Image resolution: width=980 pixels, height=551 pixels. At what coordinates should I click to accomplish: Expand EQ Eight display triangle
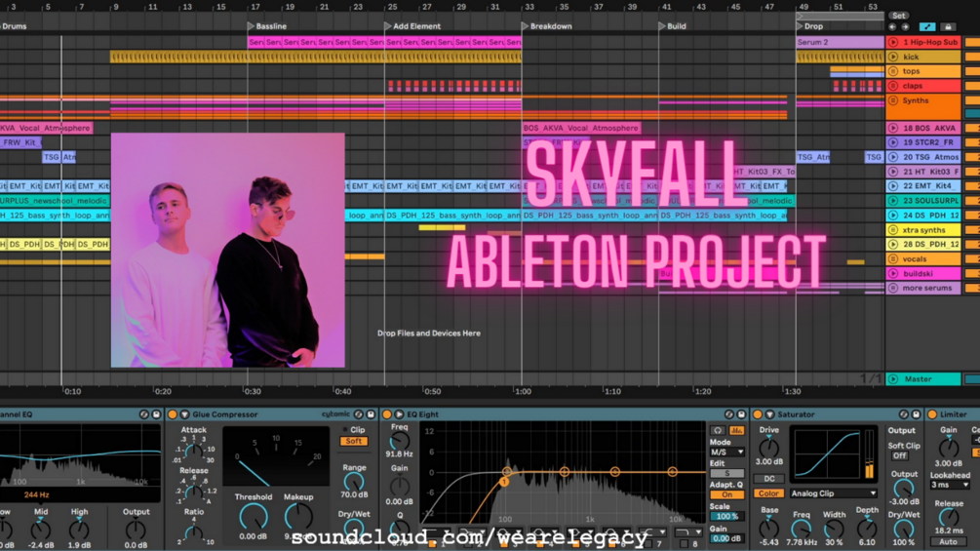point(399,414)
